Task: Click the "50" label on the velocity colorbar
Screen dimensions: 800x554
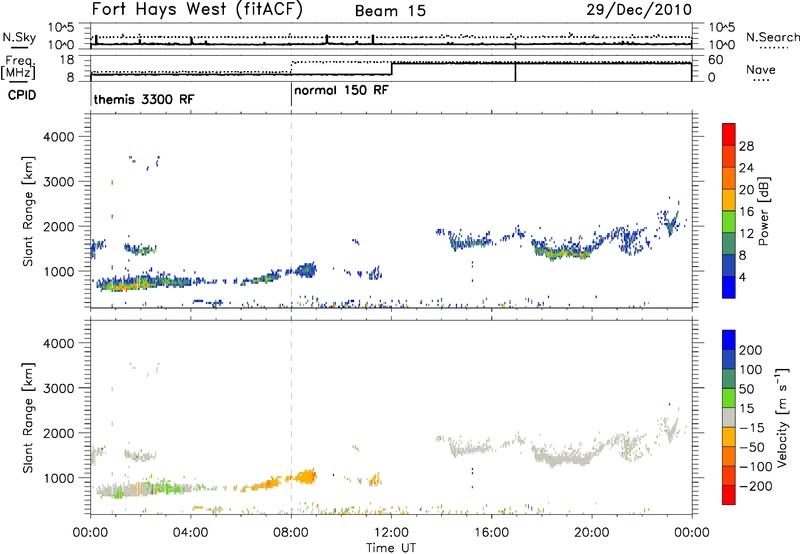Action: point(747,389)
